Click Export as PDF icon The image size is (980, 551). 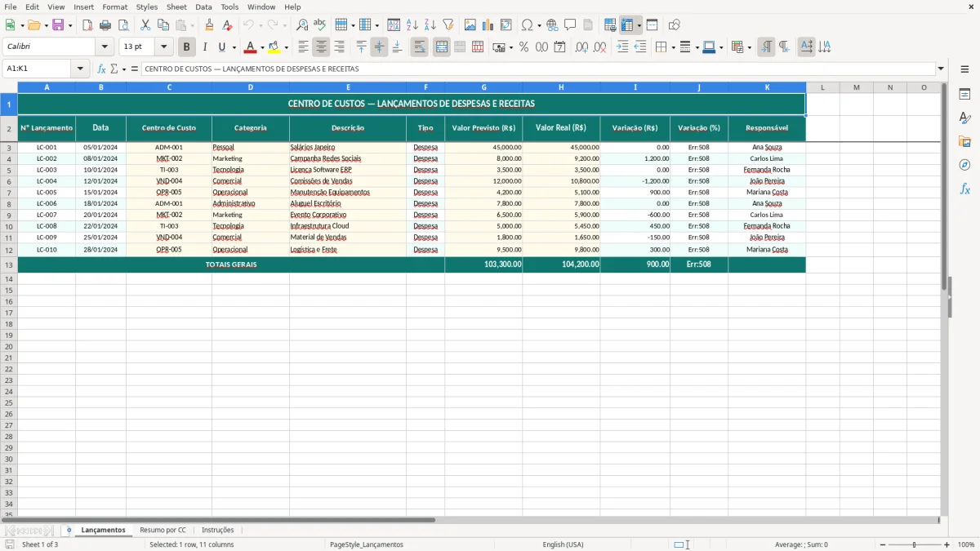(x=87, y=25)
